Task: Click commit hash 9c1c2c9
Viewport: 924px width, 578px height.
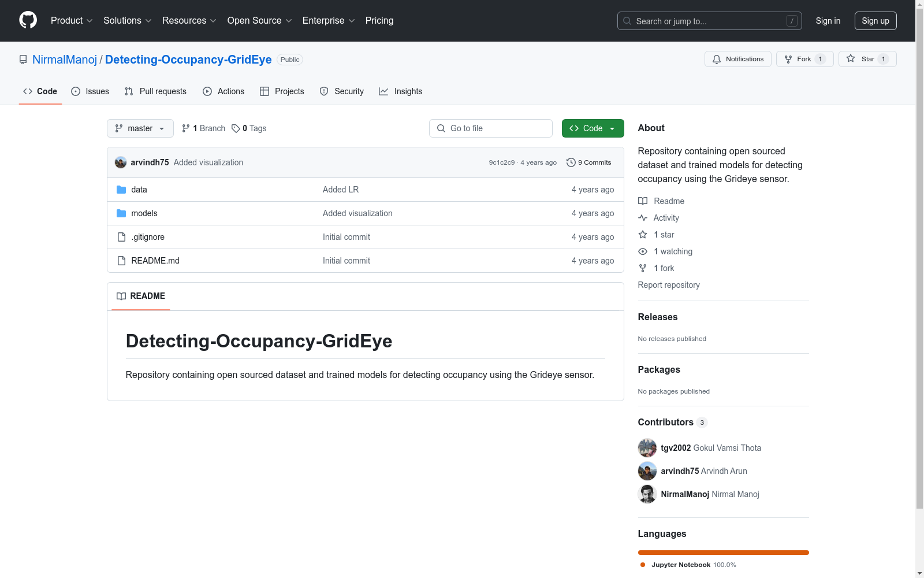Action: tap(502, 162)
